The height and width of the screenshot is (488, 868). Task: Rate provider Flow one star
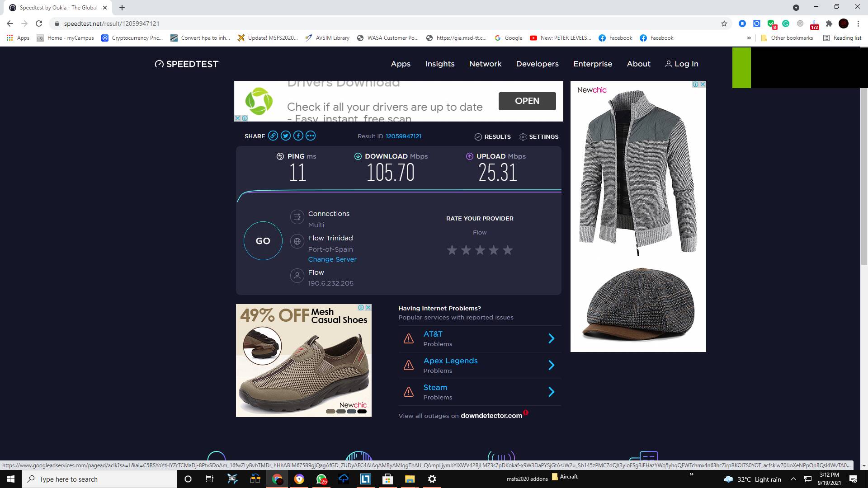(x=452, y=250)
